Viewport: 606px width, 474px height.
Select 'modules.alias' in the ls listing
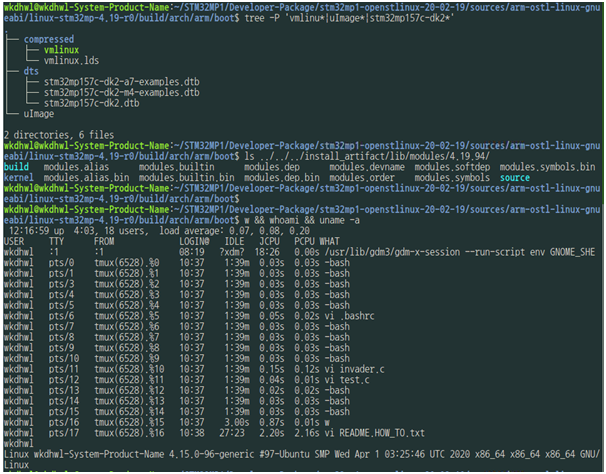pyautogui.click(x=76, y=167)
